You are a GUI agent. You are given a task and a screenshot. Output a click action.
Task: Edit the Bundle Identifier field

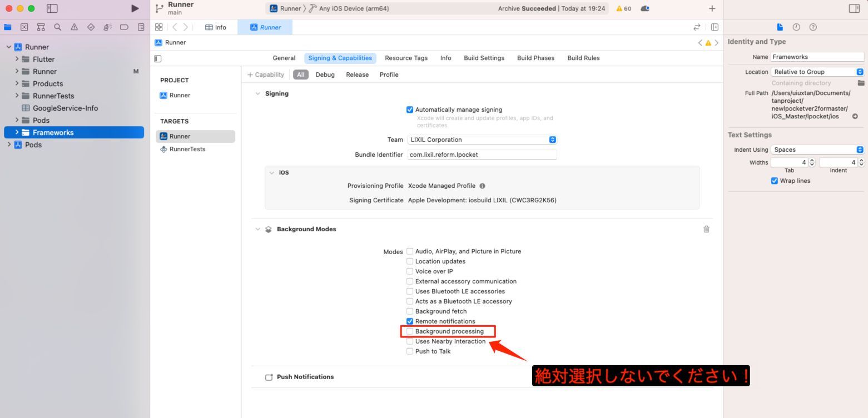click(x=482, y=155)
